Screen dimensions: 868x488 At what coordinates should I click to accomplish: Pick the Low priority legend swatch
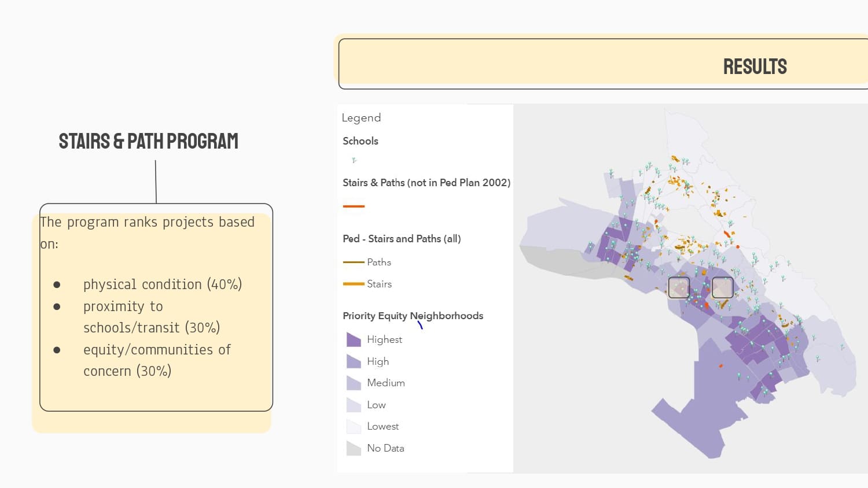pos(354,405)
